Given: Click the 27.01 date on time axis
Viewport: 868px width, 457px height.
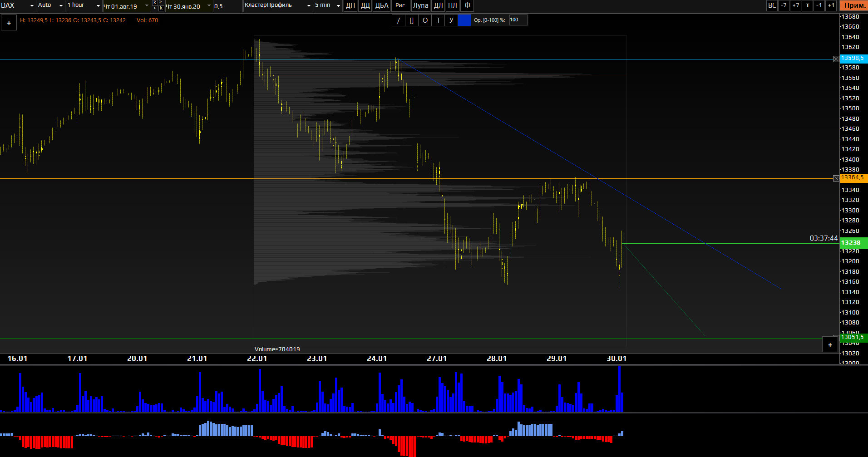Looking at the screenshot, I should [x=437, y=359].
